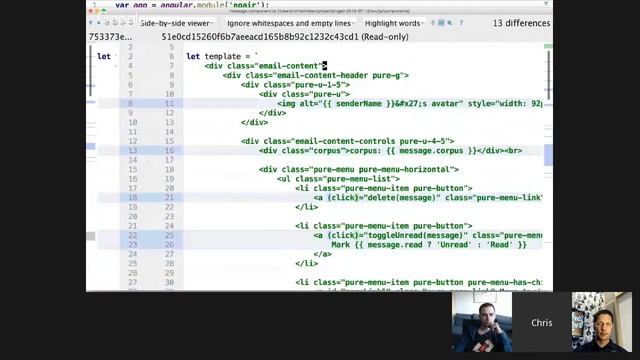Click the blue marker on the right error stripe
This screenshot has width=640, height=360.
tap(548, 155)
